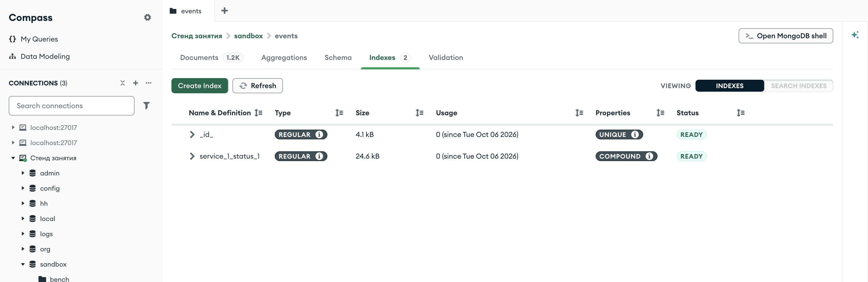
Task: Collapse all connections icon
Action: coord(122,83)
